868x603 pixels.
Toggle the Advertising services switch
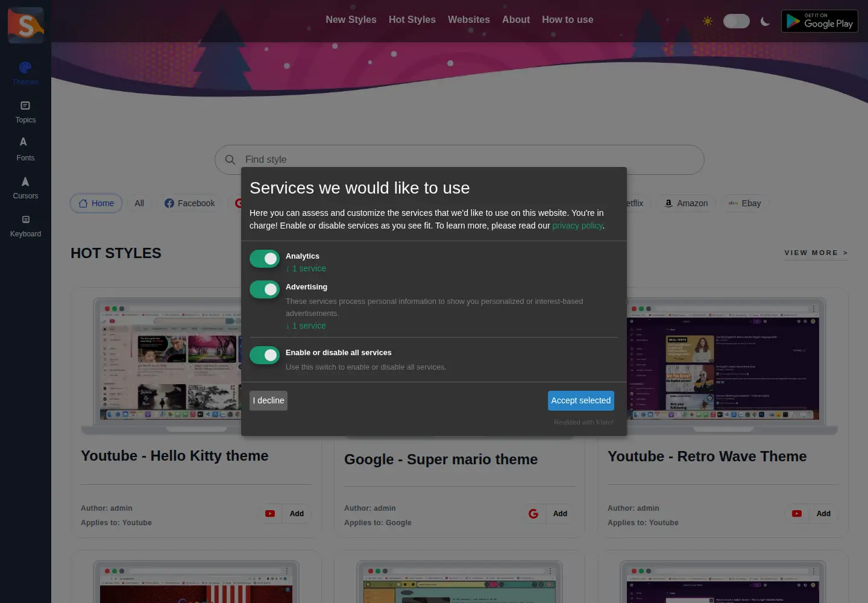tap(265, 289)
